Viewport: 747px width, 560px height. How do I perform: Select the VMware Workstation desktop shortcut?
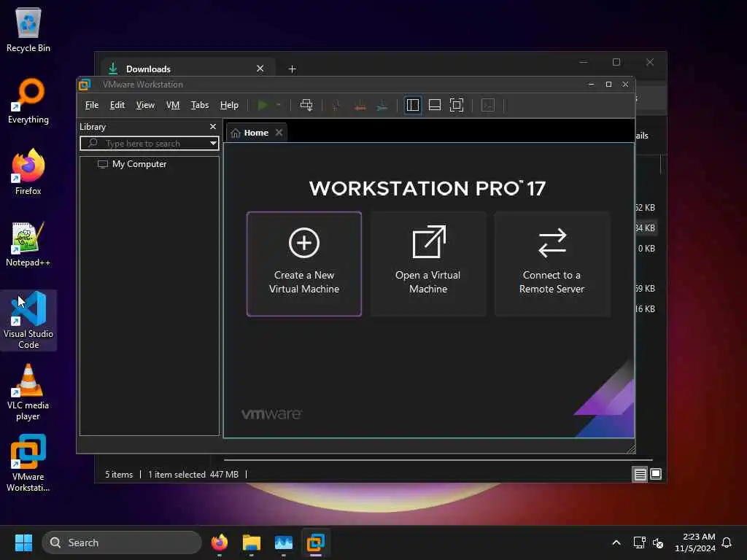[x=28, y=463]
